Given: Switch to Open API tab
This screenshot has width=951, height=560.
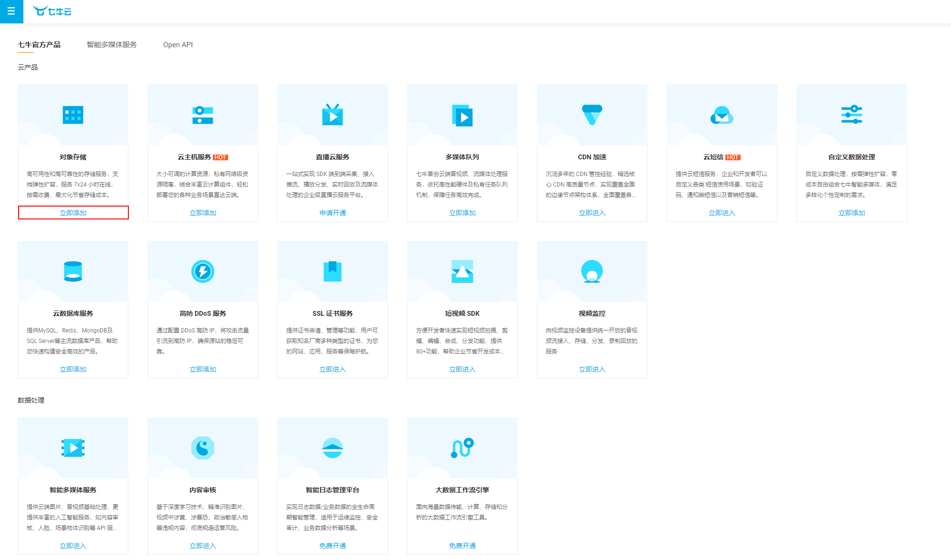Looking at the screenshot, I should click(x=178, y=45).
